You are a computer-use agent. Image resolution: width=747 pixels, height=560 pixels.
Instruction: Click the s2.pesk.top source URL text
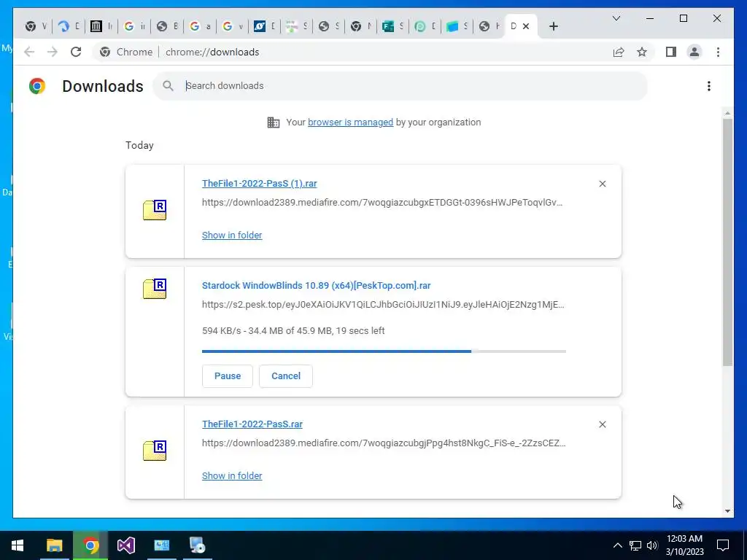click(383, 305)
